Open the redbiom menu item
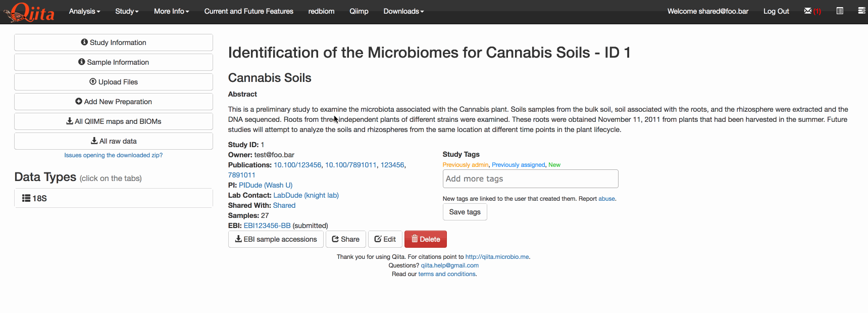This screenshot has height=313, width=868. pyautogui.click(x=321, y=11)
